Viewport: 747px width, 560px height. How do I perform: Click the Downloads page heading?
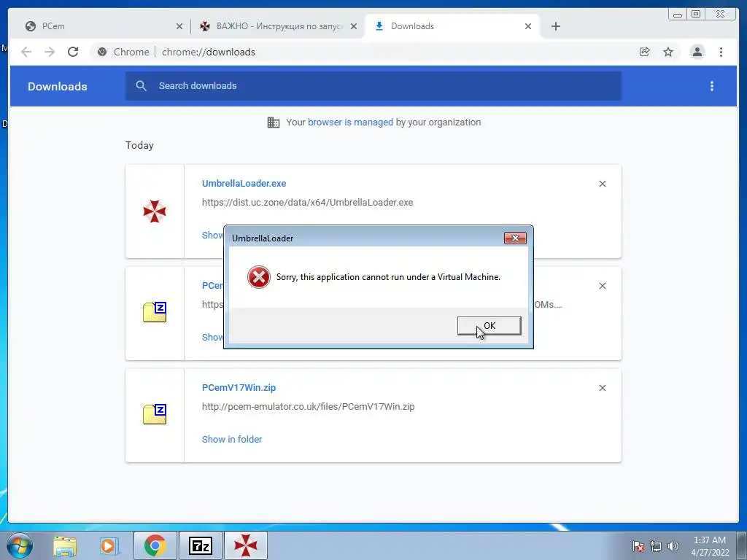pyautogui.click(x=57, y=87)
